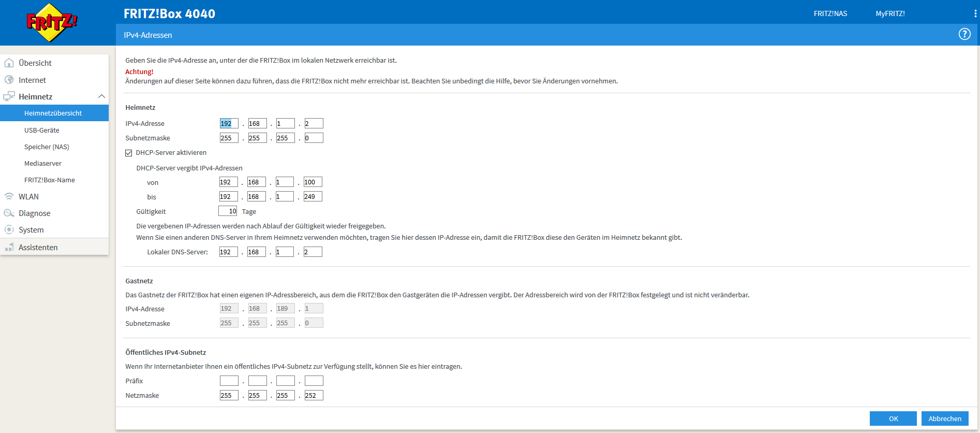
Task: Focus Heimnetz Subnetzmaske last octet 0
Action: (314, 138)
